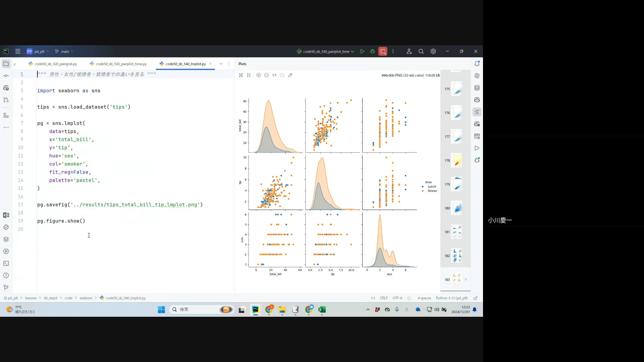Select plot thumbnail number 178
Viewport: 644px width, 362px height.
coord(457,161)
